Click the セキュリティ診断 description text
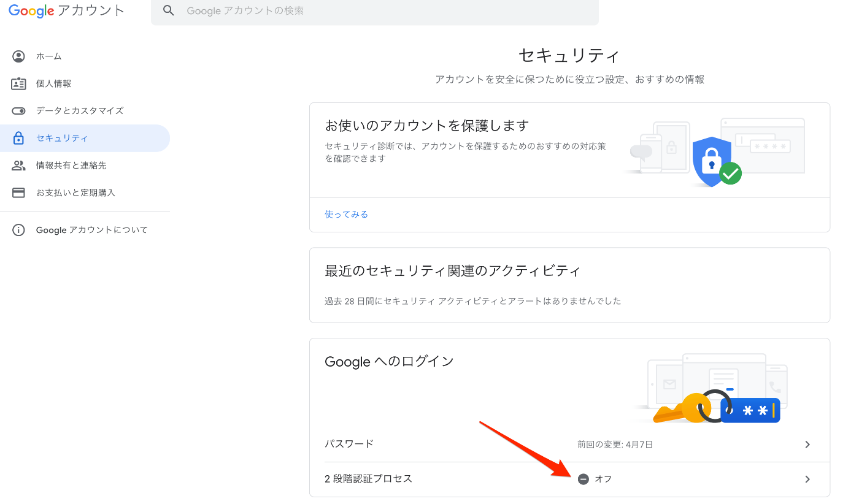The width and height of the screenshot is (859, 504). 465,153
